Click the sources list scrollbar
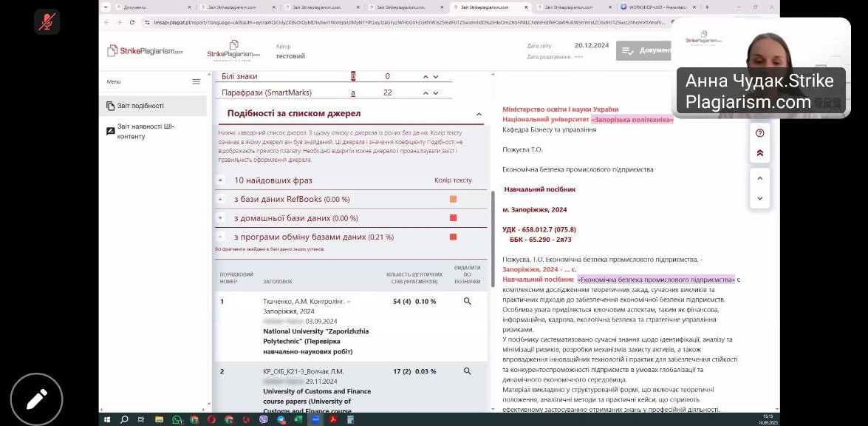This screenshot has height=426, width=868. (x=493, y=239)
